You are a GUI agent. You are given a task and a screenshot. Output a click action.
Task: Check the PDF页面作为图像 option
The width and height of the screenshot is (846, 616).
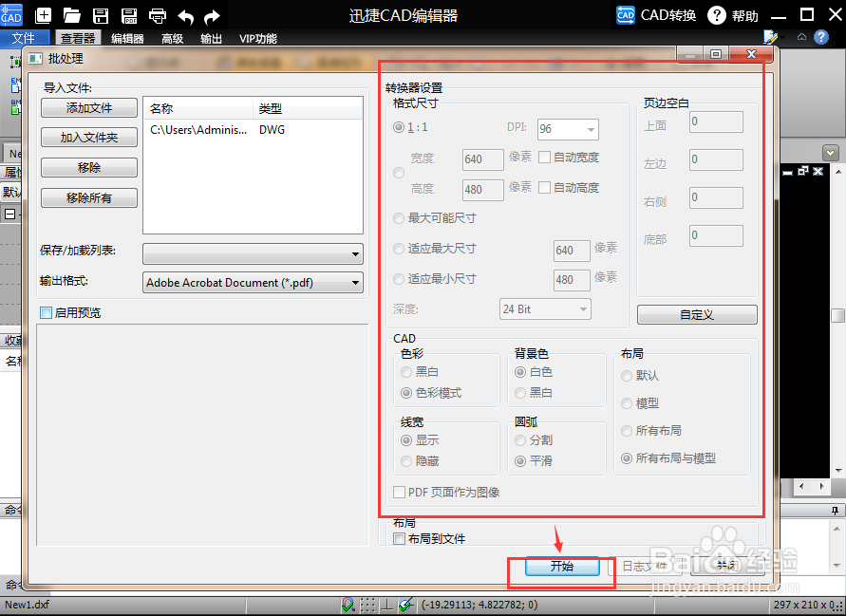(401, 492)
